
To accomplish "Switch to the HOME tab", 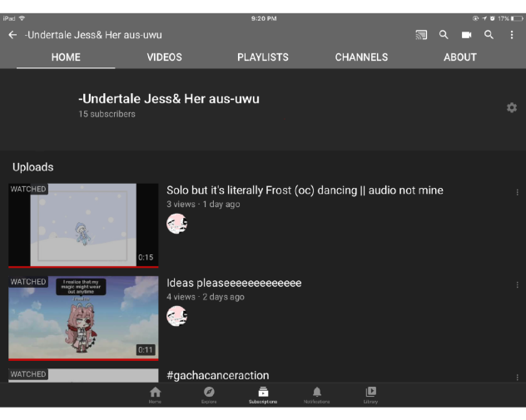I will click(x=66, y=57).
